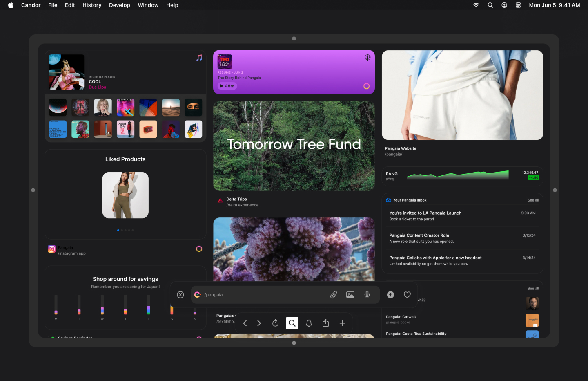Open the LA Pangaia Launch invitation email
Screen dimensions: 588x381
425,216
